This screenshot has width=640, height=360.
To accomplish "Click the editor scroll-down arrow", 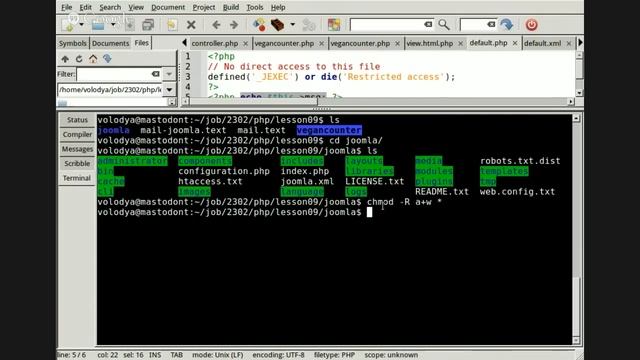I will pos(579,93).
